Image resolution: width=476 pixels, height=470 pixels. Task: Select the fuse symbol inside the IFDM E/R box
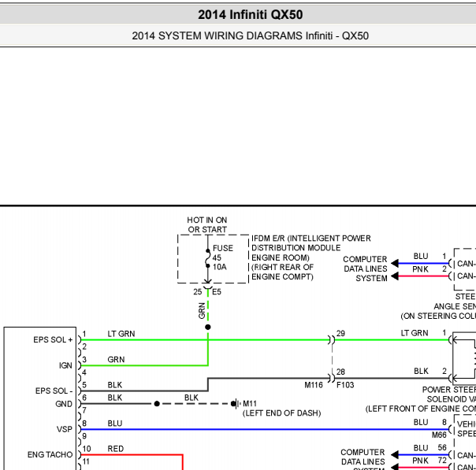tap(207, 258)
